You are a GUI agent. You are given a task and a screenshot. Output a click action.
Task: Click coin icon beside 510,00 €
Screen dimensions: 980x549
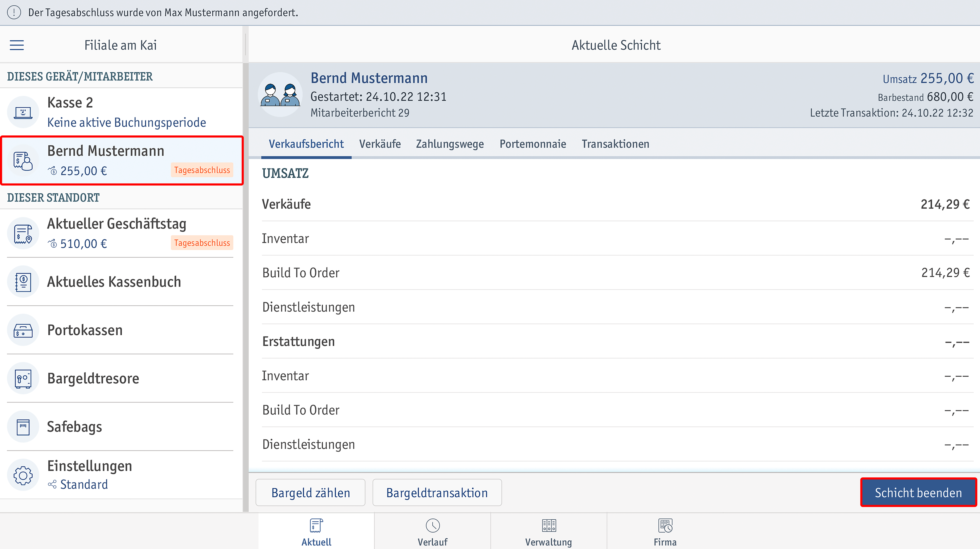pos(52,243)
